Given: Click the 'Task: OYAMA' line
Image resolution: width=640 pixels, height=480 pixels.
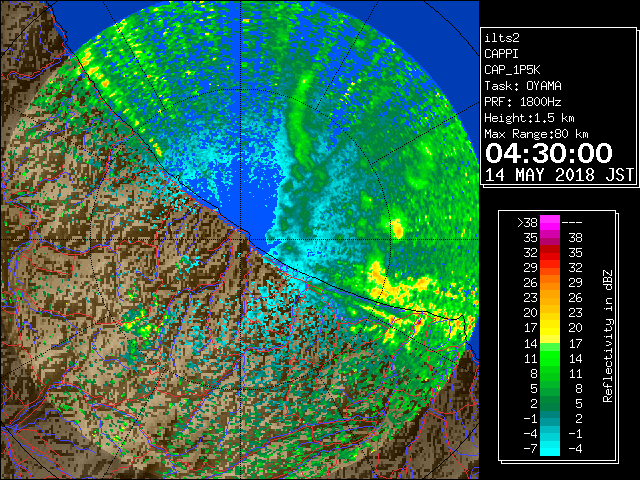Looking at the screenshot, I should click(523, 86).
